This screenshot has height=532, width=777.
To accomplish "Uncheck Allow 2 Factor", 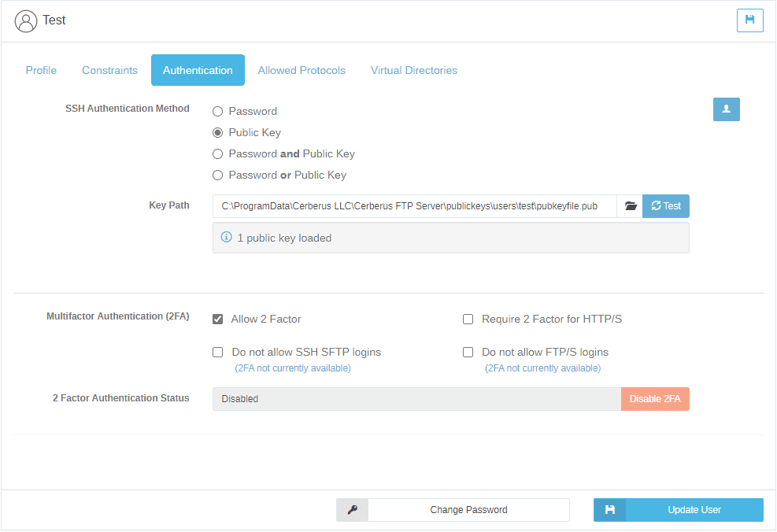I will (x=217, y=319).
